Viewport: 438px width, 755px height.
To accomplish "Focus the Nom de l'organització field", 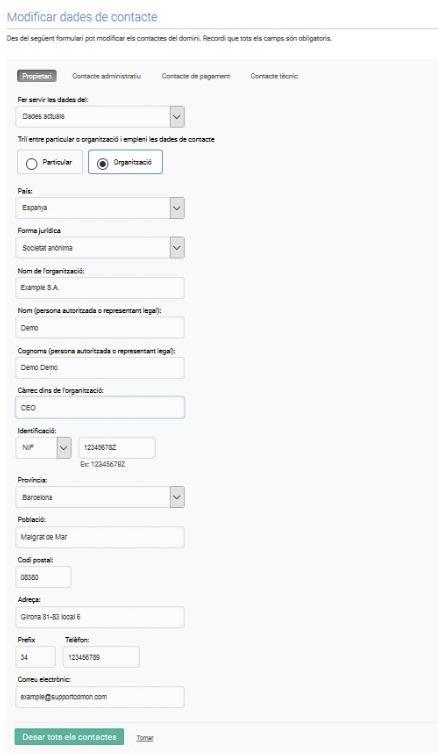I will click(100, 288).
